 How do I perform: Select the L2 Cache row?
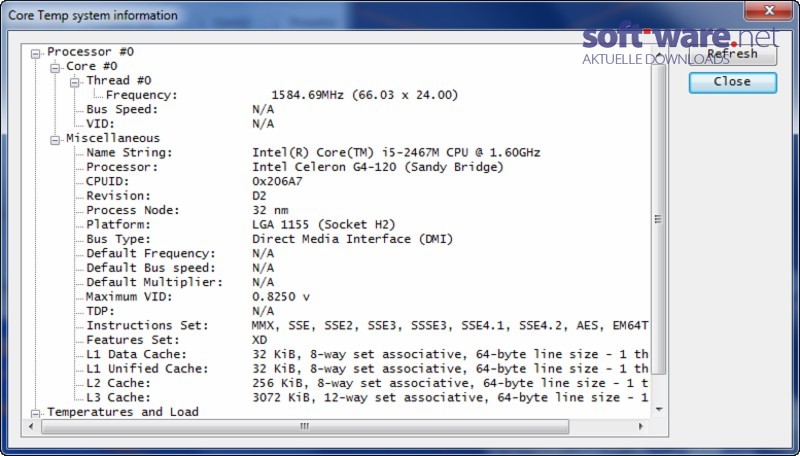coord(367,383)
